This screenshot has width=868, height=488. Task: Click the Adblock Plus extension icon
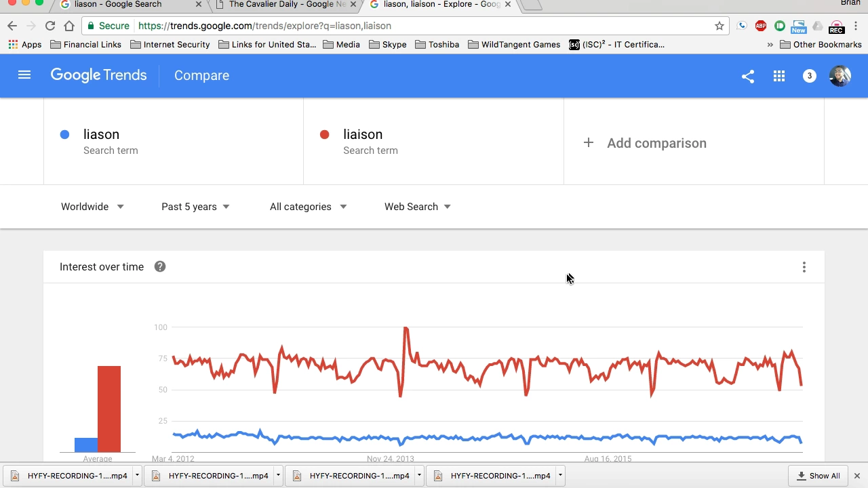click(x=761, y=26)
